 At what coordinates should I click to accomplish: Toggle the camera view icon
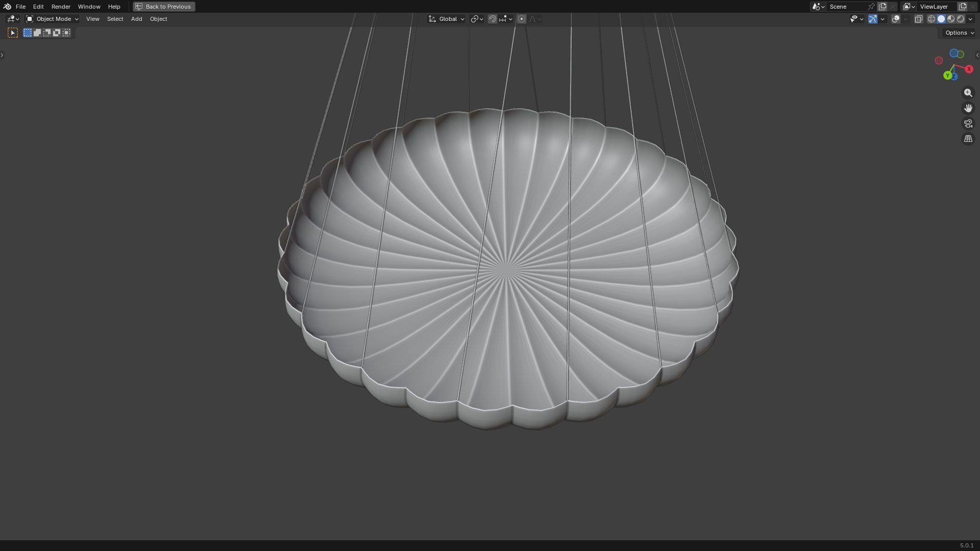968,123
